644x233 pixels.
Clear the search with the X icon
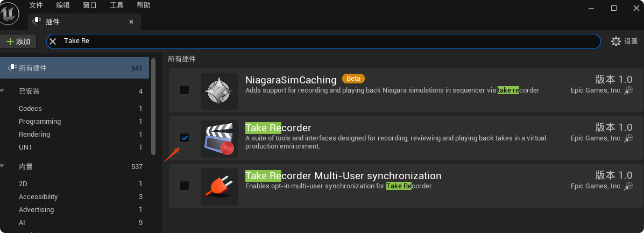click(53, 41)
